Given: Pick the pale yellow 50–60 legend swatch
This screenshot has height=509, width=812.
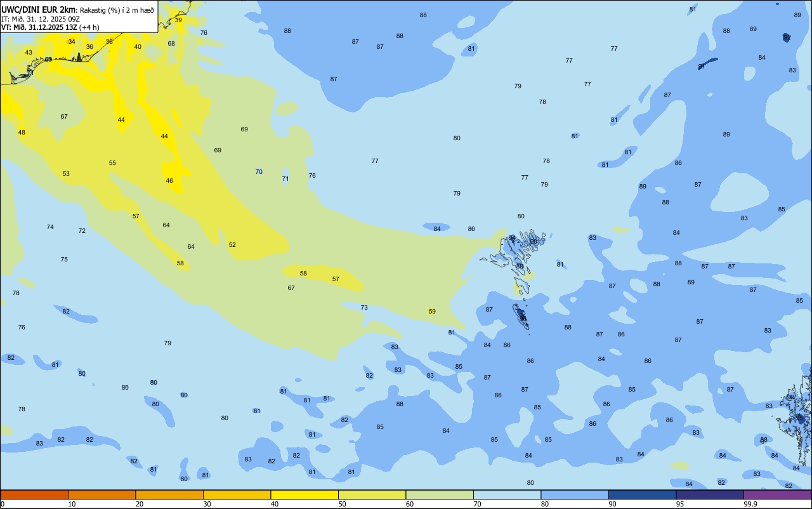Looking at the screenshot, I should click(372, 494).
